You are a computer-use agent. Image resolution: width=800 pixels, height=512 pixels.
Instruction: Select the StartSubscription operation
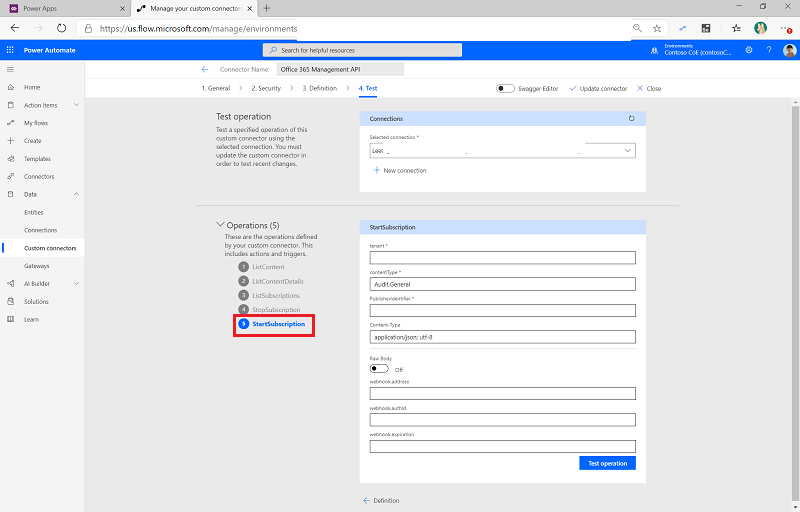point(279,324)
